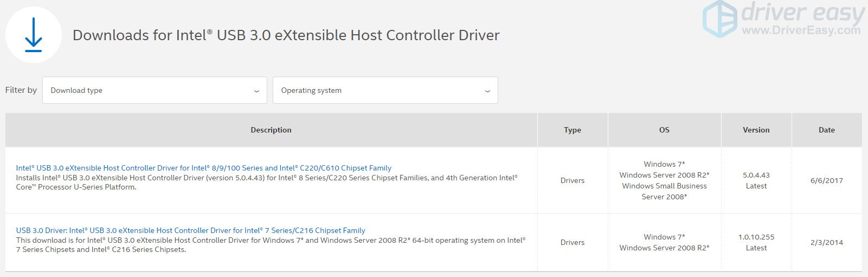Open the 7 Series/C216 Chipset Family driver link
This screenshot has height=277, width=868.
(190, 230)
